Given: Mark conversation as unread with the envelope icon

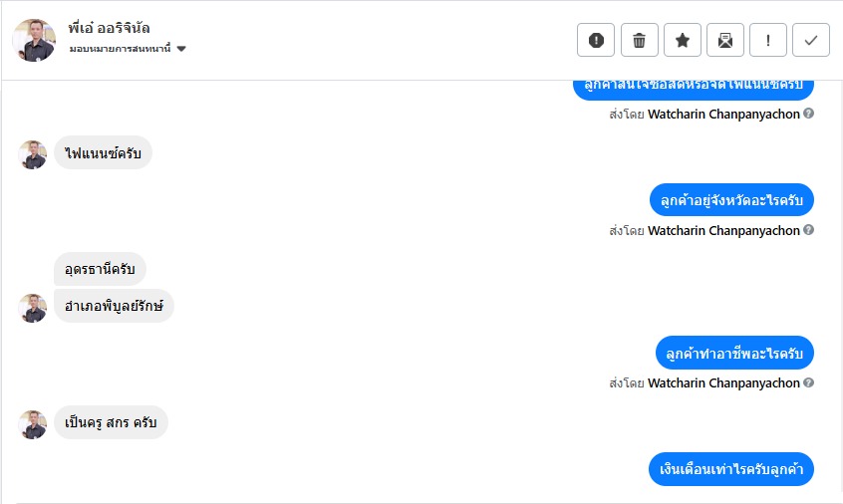Looking at the screenshot, I should 725,40.
